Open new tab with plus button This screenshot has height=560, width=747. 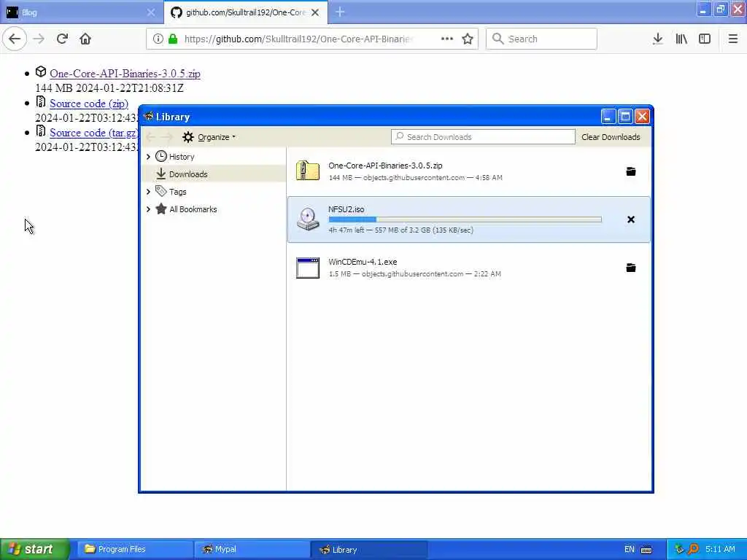click(340, 12)
